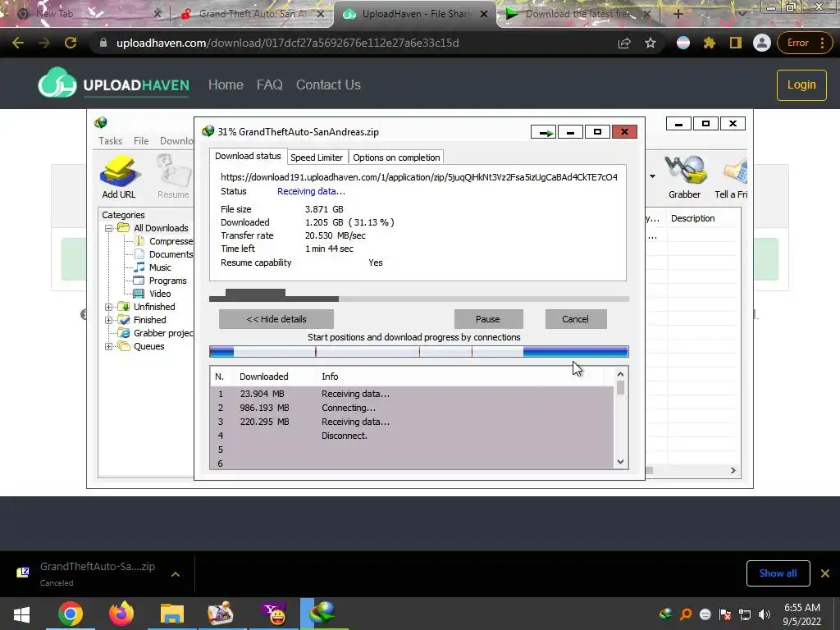Select connection row 2 showing Connecting

(x=413, y=408)
